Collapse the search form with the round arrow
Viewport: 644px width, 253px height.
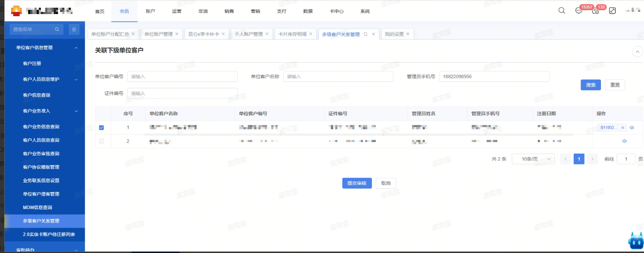(x=637, y=52)
